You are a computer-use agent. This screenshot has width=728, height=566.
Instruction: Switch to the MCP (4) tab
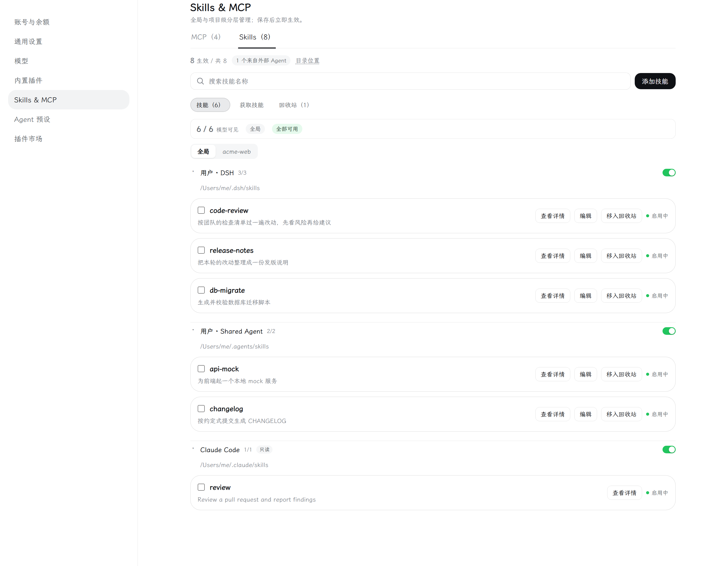206,37
